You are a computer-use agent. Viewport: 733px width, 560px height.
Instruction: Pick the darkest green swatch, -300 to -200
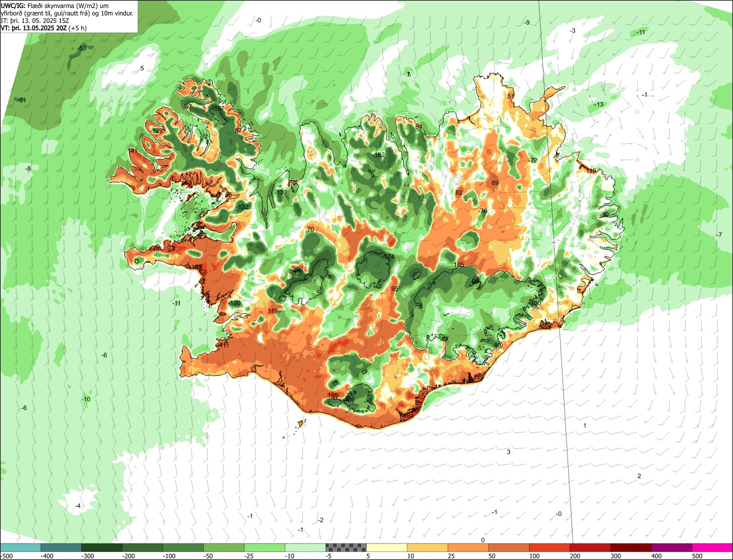point(102,547)
